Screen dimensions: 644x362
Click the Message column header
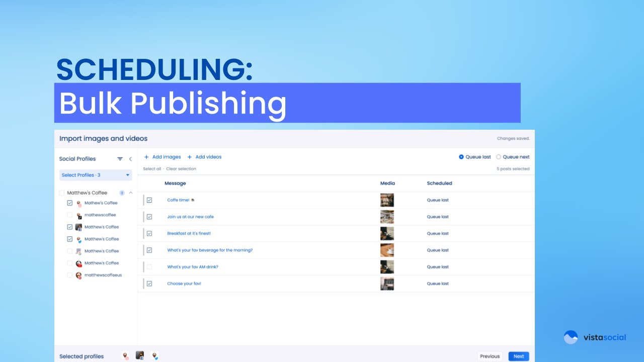point(175,183)
